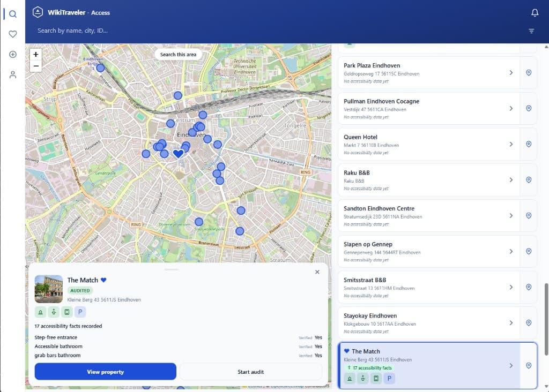Click the WikiTraveler logo icon
Screen dimensions: 549x392
pyautogui.click(x=38, y=12)
